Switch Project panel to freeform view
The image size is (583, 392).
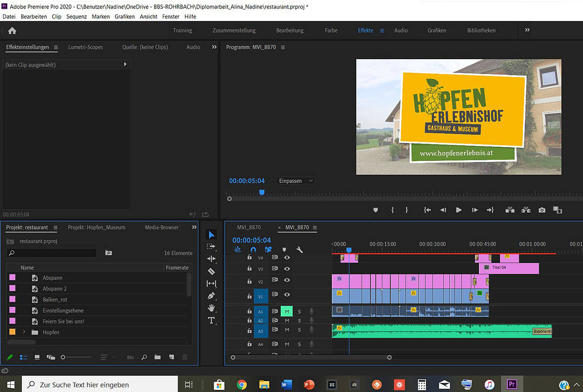(51, 357)
